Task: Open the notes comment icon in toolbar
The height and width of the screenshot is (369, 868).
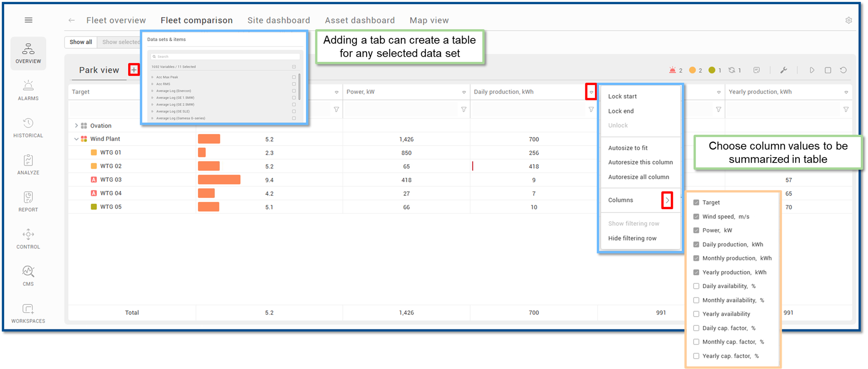Action: point(756,70)
